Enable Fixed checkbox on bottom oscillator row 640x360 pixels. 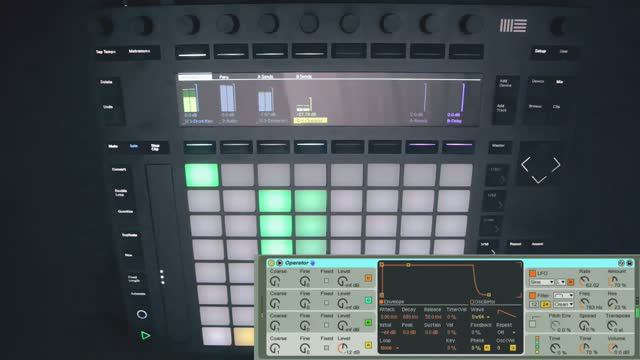coord(326,348)
